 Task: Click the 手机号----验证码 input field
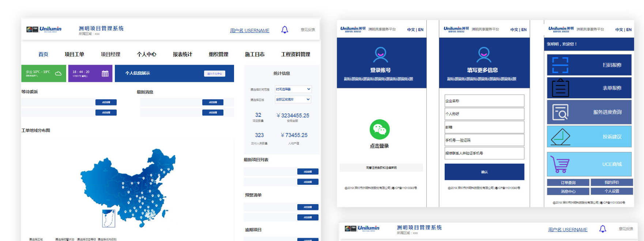click(x=485, y=140)
